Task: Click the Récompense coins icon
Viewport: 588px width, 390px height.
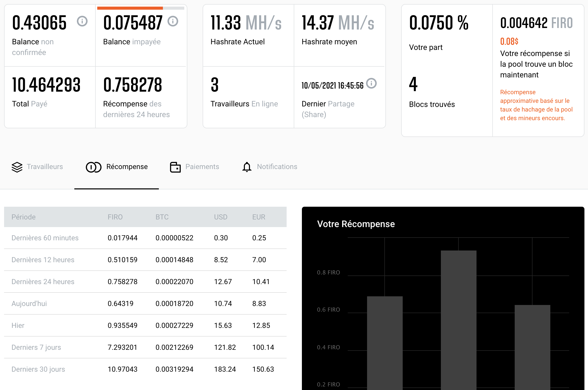Action: click(94, 167)
